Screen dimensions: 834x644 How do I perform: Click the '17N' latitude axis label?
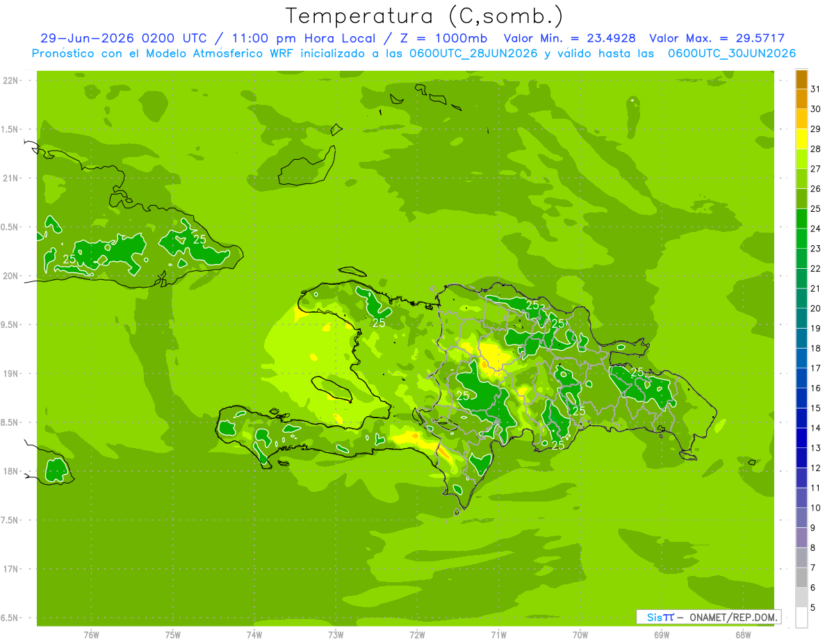pos(10,569)
